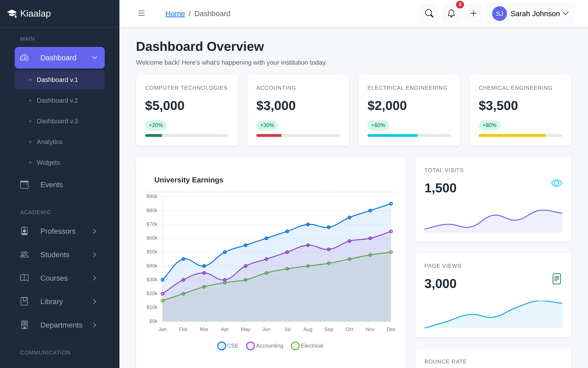Click the plus add button in header

coord(473,13)
